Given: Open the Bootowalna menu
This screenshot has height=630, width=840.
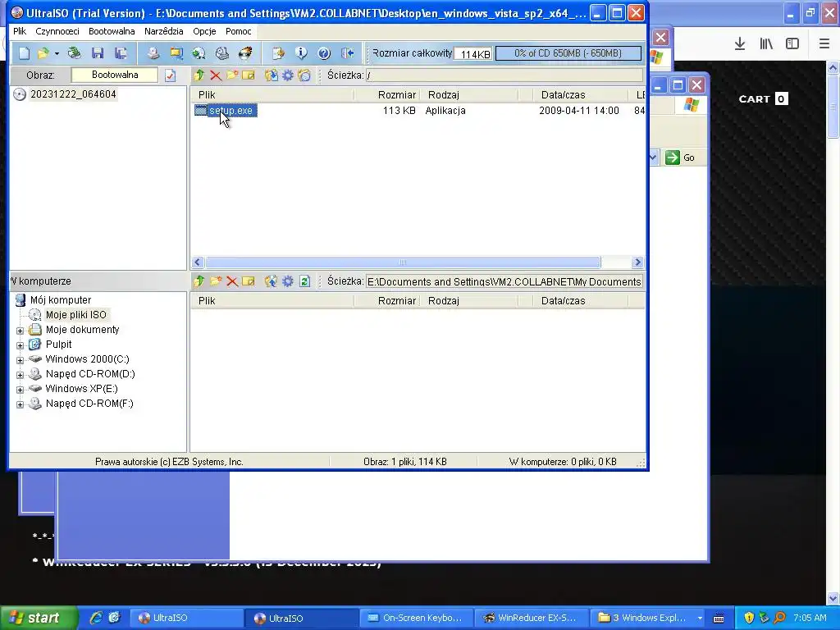Looking at the screenshot, I should tap(112, 31).
